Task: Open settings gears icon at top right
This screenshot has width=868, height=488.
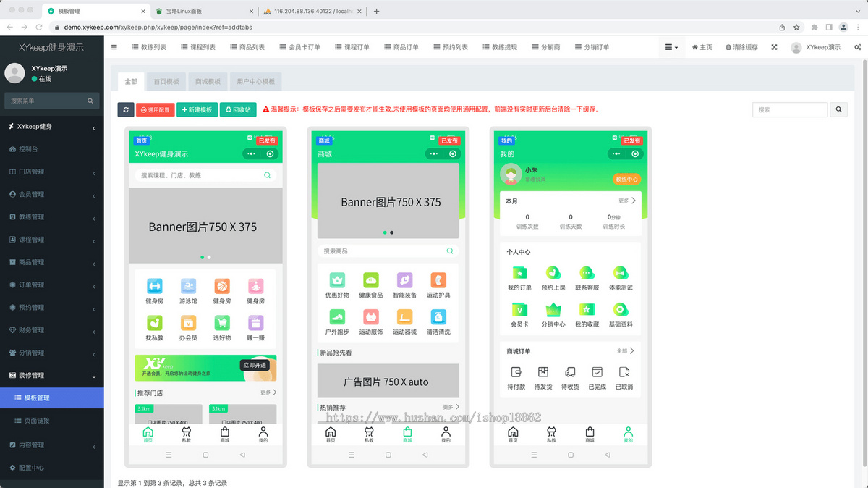Action: pos(858,47)
